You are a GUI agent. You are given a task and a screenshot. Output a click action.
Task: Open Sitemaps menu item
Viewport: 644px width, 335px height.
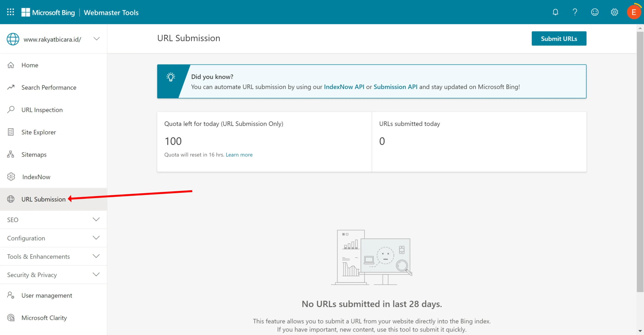(53, 154)
